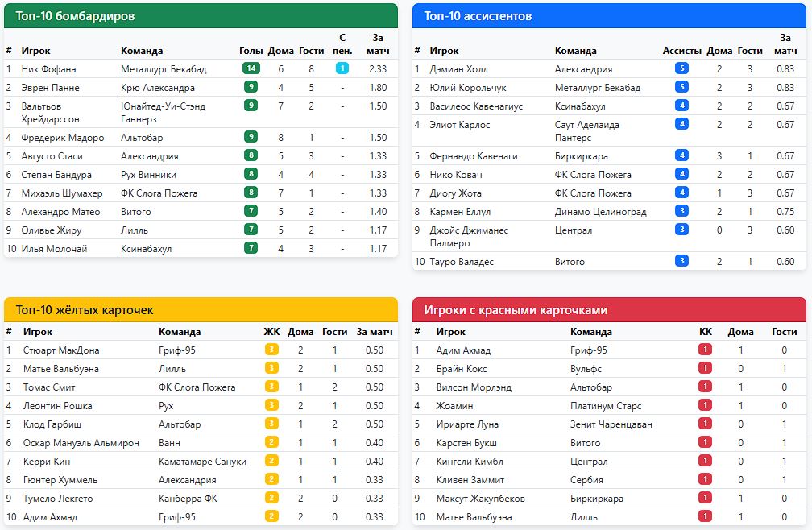Image resolution: width=812 pixels, height=530 pixels.
Task: Click Брайн Кокс's red card badge
Action: pyautogui.click(x=706, y=369)
